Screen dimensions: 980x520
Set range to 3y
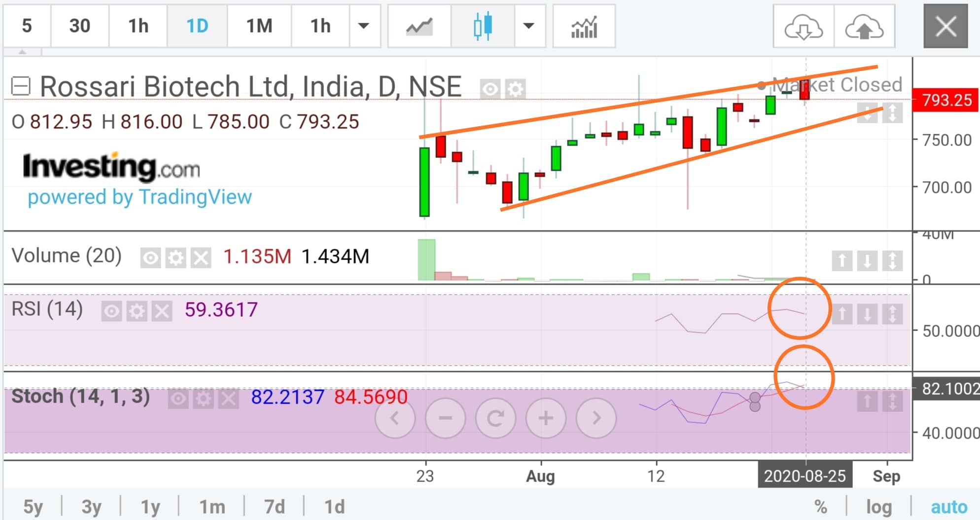pyautogui.click(x=91, y=507)
